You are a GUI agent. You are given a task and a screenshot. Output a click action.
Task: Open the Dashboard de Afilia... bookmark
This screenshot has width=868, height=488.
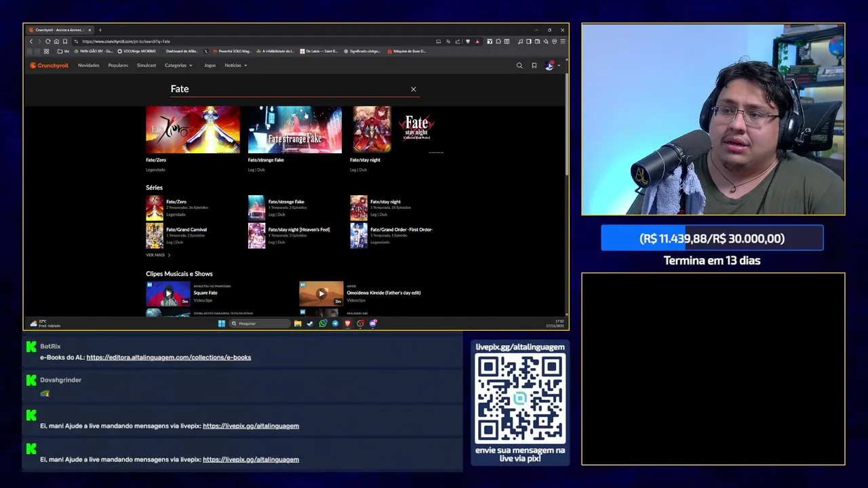click(x=181, y=52)
